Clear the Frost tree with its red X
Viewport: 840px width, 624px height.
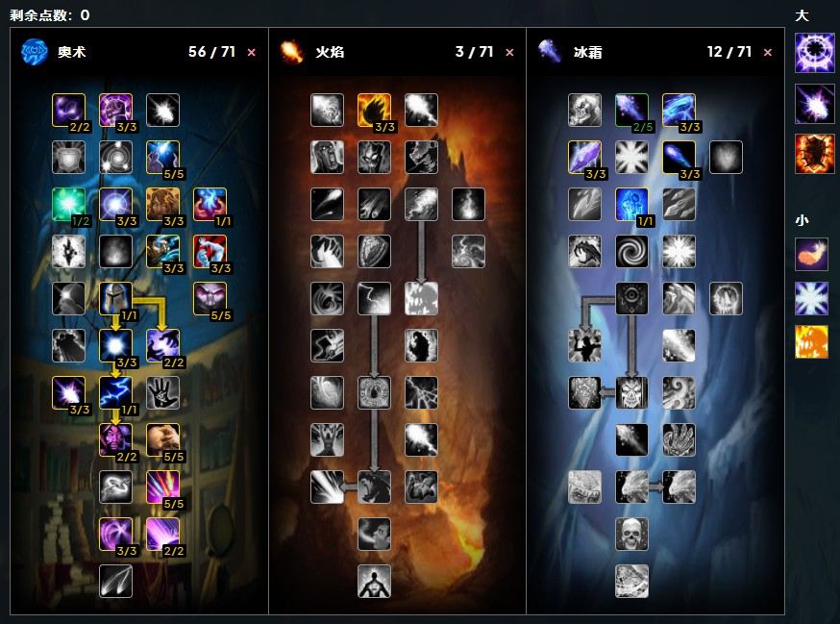pos(768,53)
